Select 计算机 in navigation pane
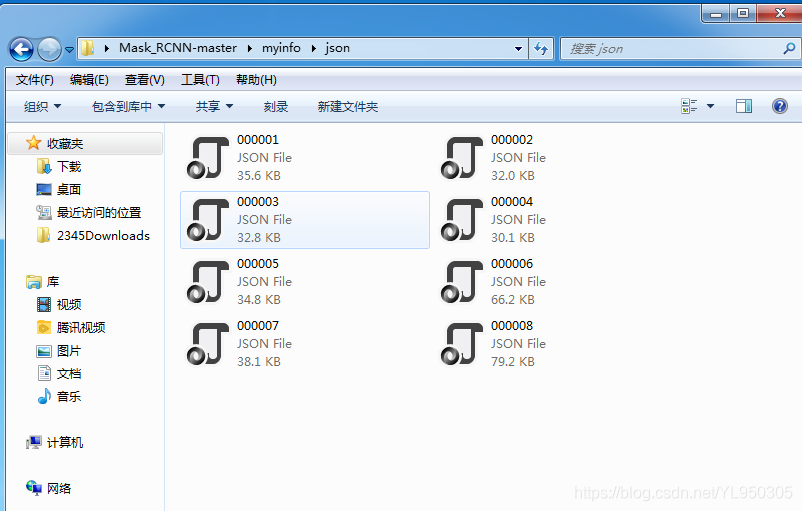Viewport: 802px width, 511px height. [x=64, y=442]
